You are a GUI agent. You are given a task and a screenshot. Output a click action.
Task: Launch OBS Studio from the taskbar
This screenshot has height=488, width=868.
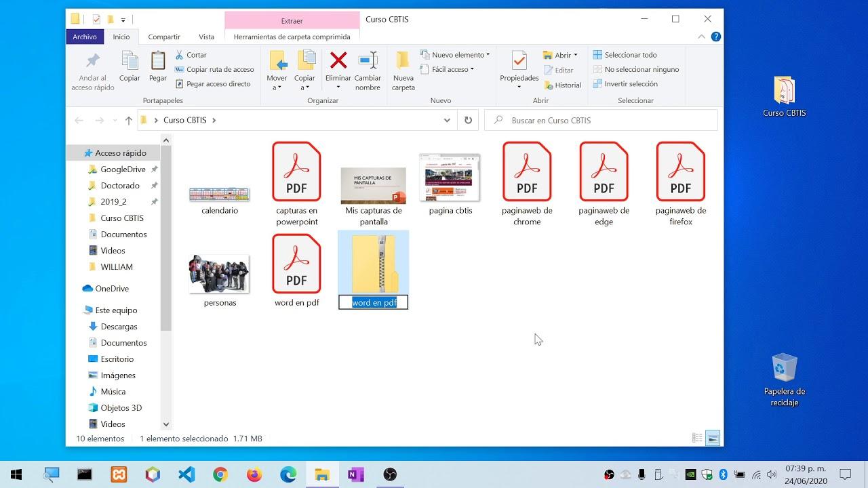coord(389,474)
